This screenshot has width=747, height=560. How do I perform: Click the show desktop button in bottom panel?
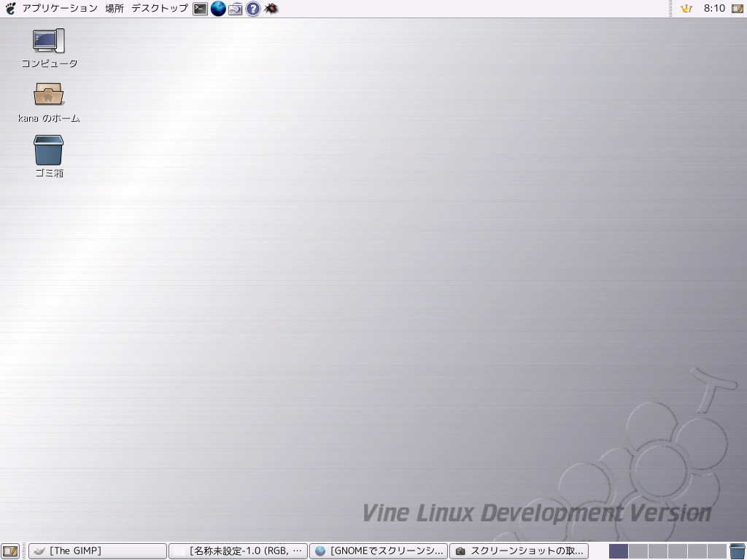tap(10, 551)
